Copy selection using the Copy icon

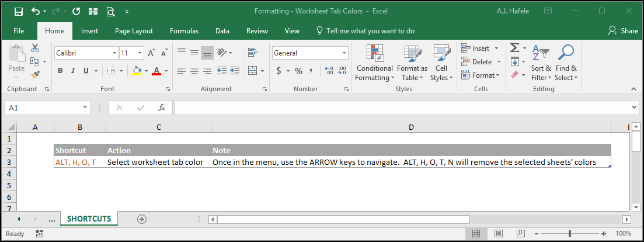coord(35,61)
